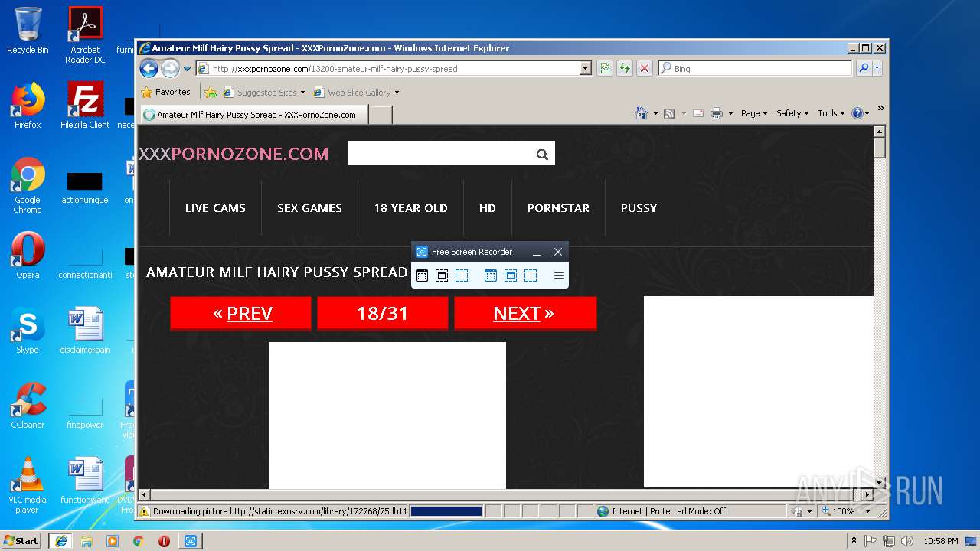Expand command bar overflow chevron

(x=880, y=108)
